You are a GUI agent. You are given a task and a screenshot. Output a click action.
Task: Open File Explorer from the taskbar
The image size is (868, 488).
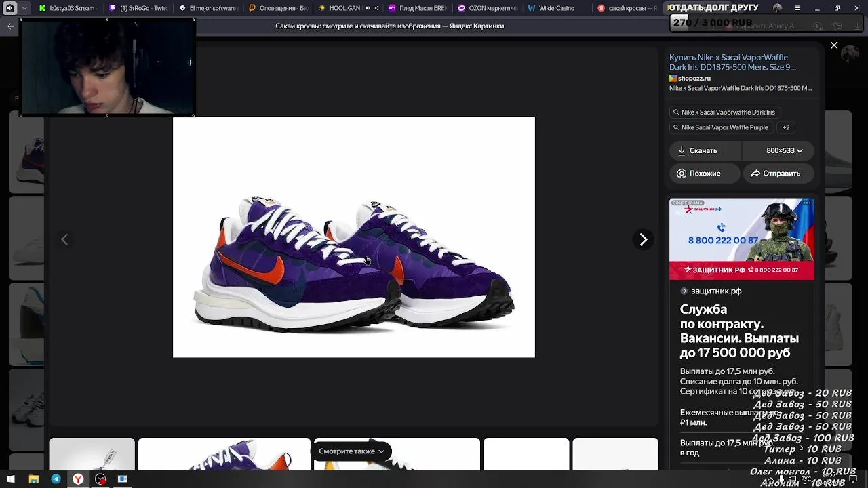tap(33, 479)
